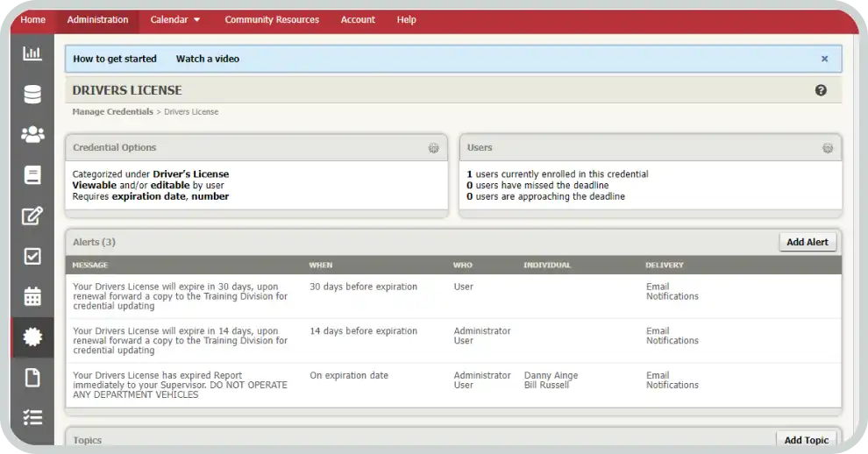
Task: Open the checklist sidebar icon
Action: [32, 418]
